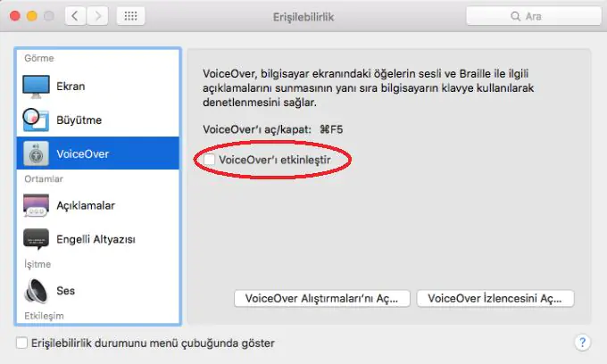Click VoiceOver İzlencesini Aç button
Image resolution: width=607 pixels, height=364 pixels.
tap(495, 299)
